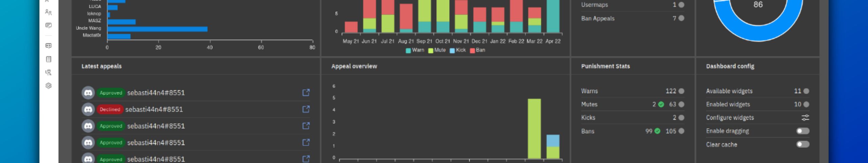Click the Declined status badge

(110, 109)
